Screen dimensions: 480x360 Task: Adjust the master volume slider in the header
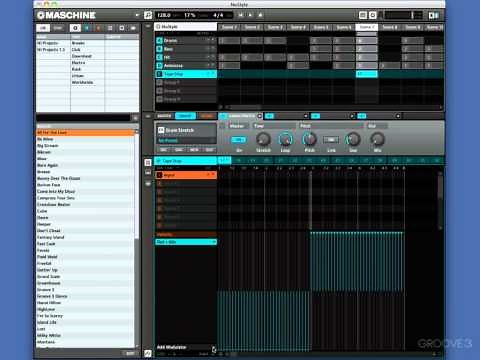(404, 15)
